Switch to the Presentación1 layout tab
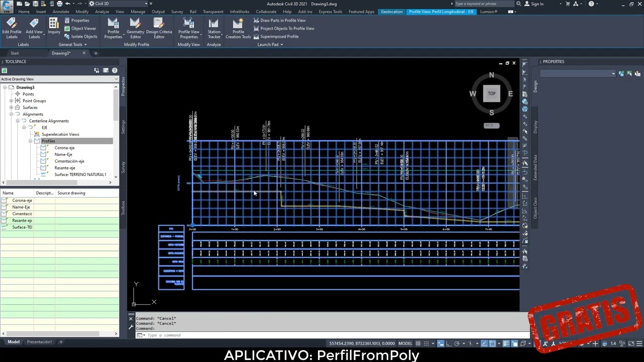Screen dimensions: 644x362 point(39,342)
